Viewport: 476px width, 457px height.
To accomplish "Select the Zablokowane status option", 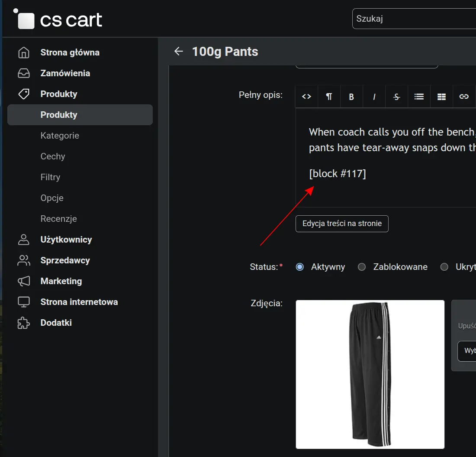I will [x=362, y=267].
